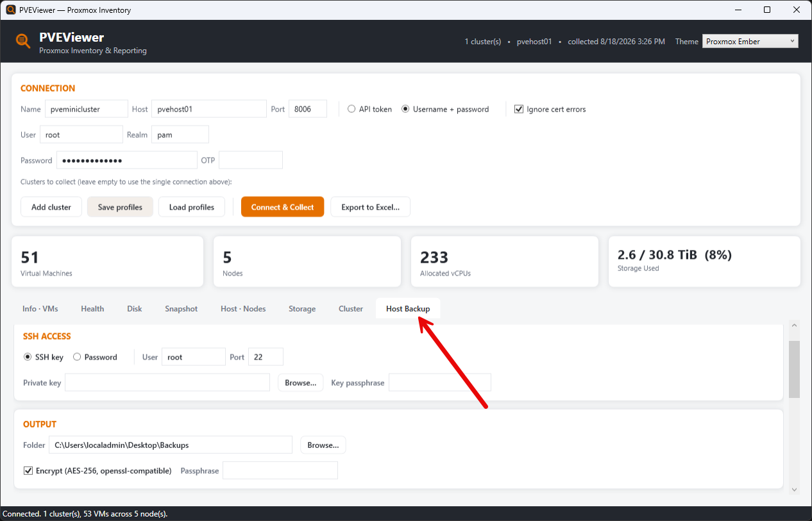812x521 pixels.
Task: Click the PVEViewer title bar app icon
Action: [x=11, y=10]
